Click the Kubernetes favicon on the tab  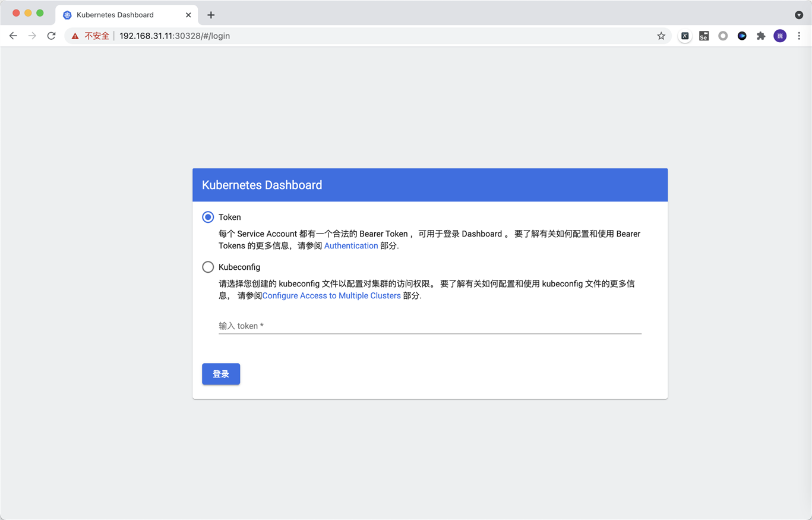pyautogui.click(x=67, y=15)
